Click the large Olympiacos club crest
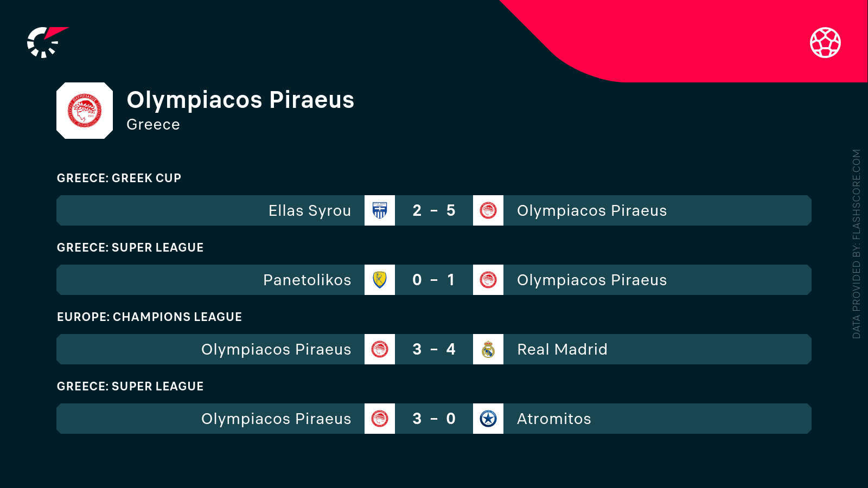 point(85,111)
